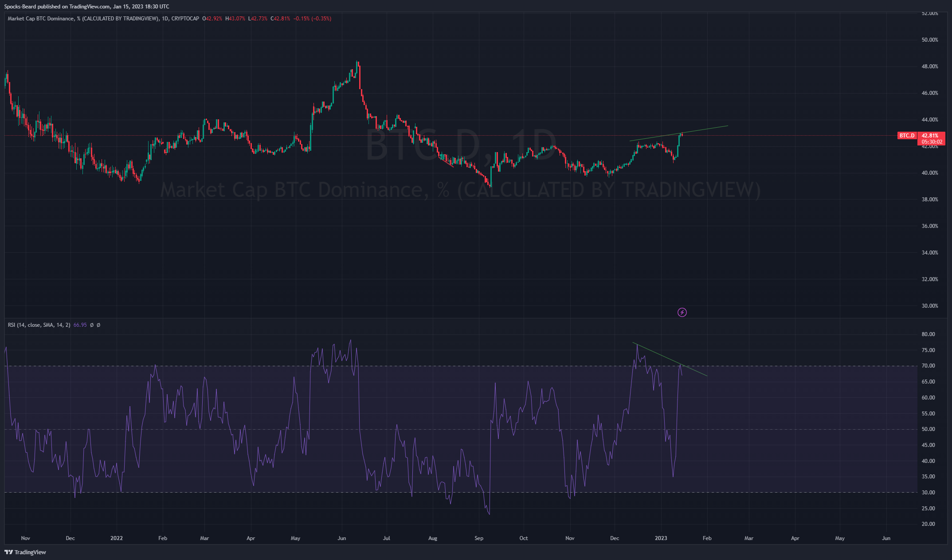Click CRYPTOCAP exchange name in the legend
Screen dimensions: 952x560
(185, 19)
